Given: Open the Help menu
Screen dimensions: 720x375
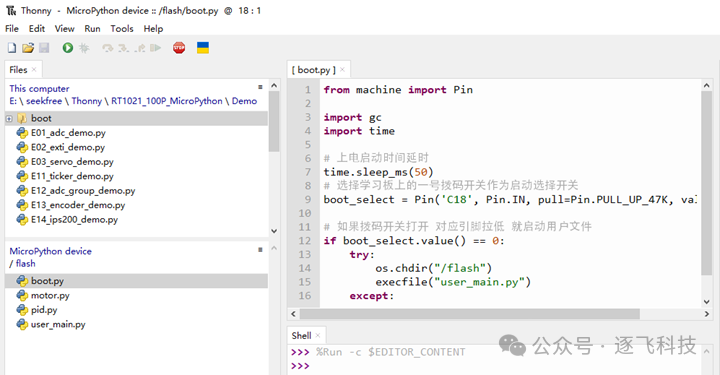Looking at the screenshot, I should tap(153, 28).
